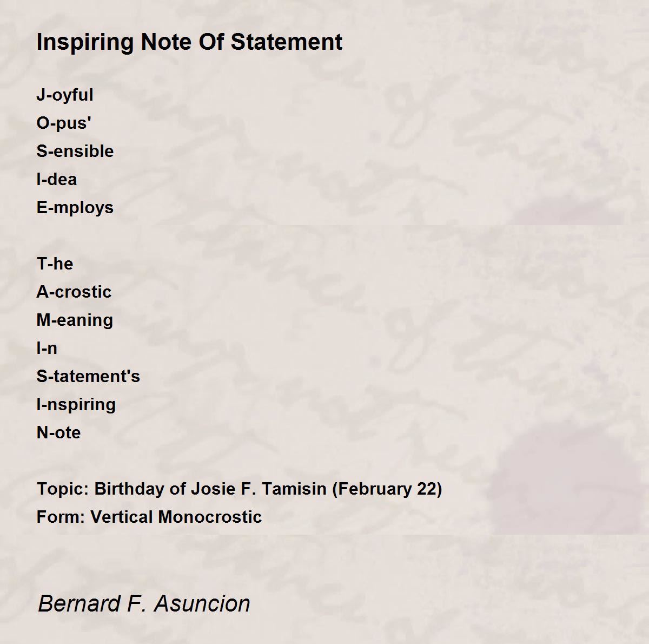
Task: Click the "(February 22)" date text
Action: pos(387,489)
